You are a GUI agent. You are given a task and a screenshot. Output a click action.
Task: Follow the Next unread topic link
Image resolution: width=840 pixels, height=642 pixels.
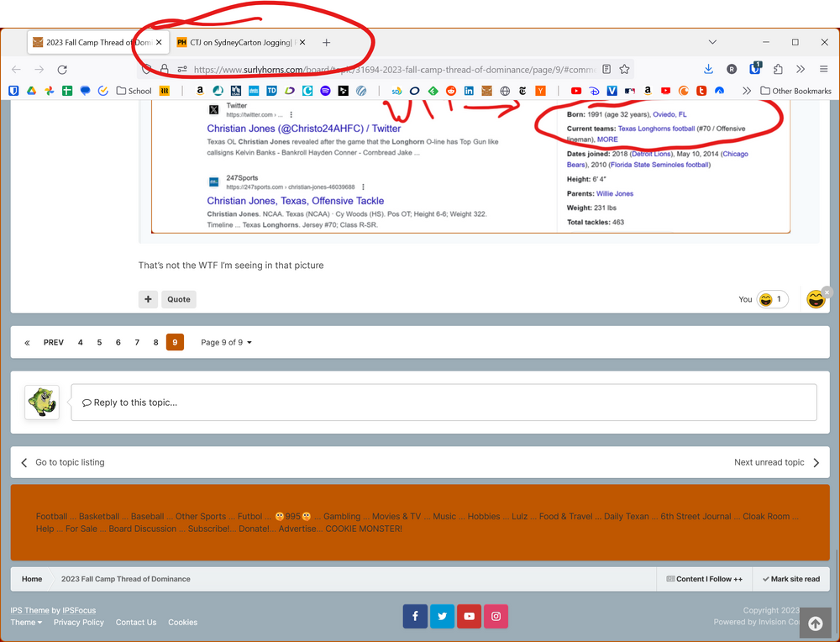point(776,462)
